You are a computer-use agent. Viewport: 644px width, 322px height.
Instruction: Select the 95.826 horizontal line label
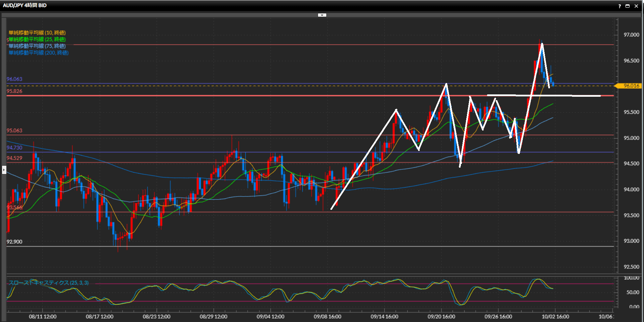pos(14,91)
